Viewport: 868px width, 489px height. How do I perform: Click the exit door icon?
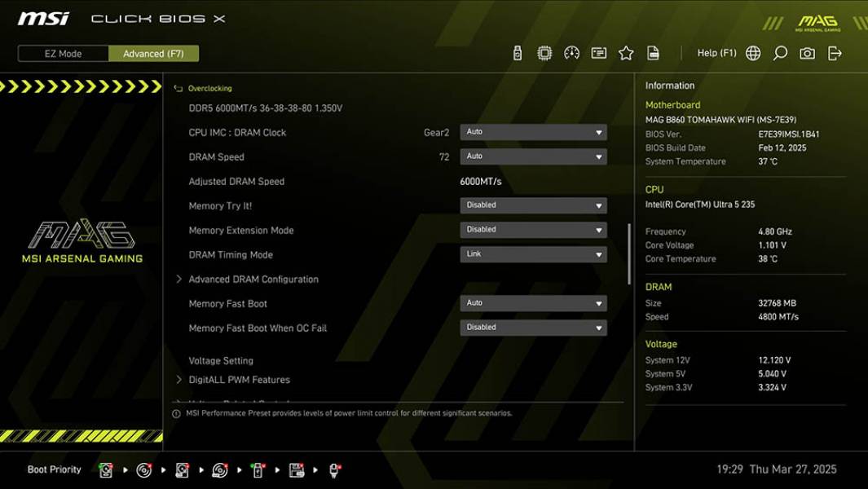pyautogui.click(x=835, y=53)
